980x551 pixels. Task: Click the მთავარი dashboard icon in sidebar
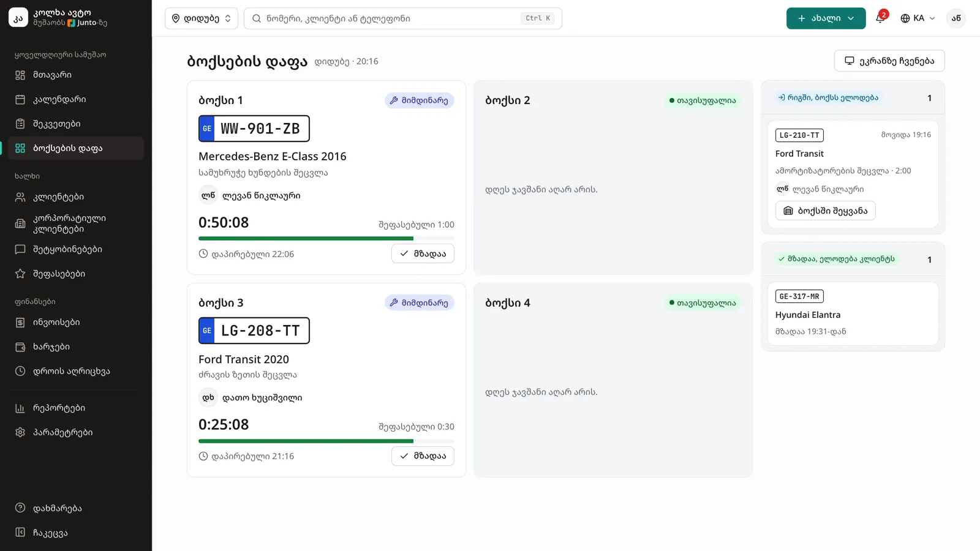point(20,75)
